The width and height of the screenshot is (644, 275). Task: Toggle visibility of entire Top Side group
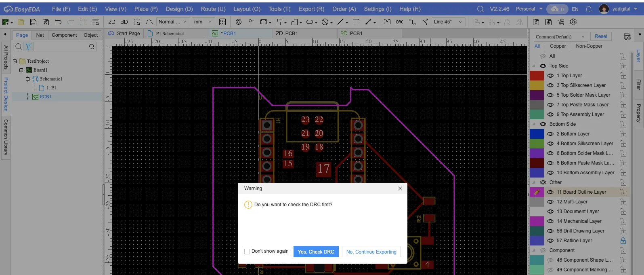[543, 66]
